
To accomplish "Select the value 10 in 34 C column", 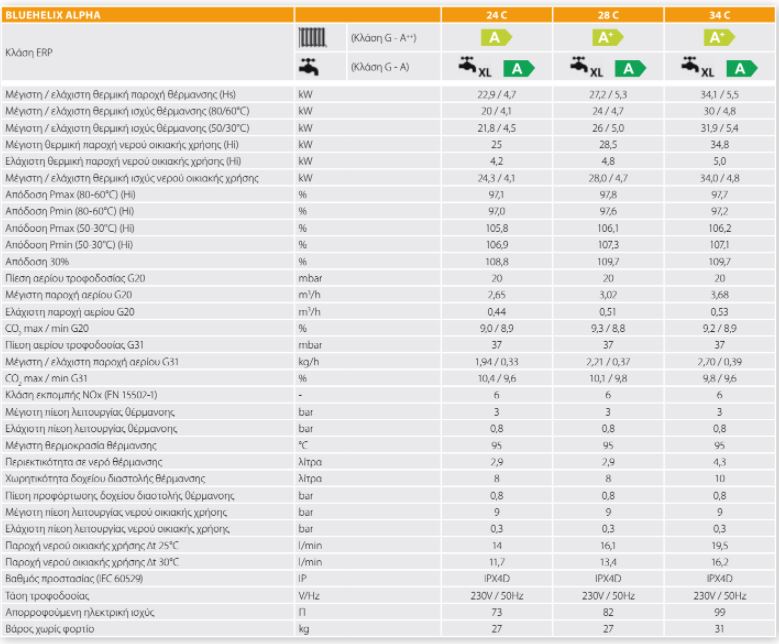I will pos(719,479).
